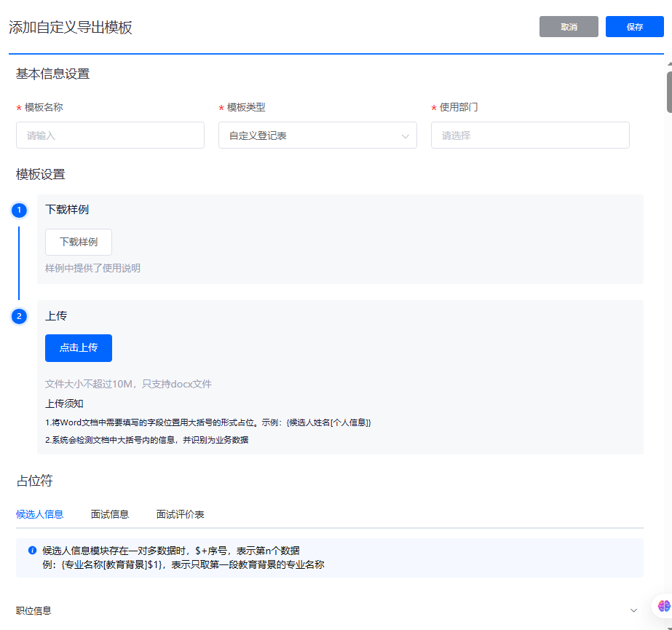The height and width of the screenshot is (630, 672).
Task: Click the 专业名称[教育背景]$1 example line
Action: pos(183,564)
